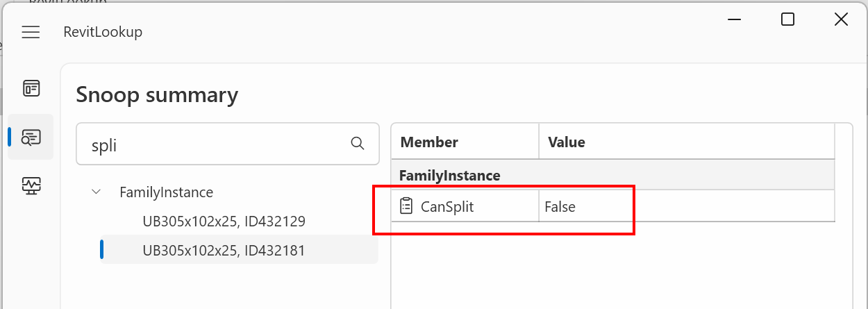Maximize the RevitLookup window
The width and height of the screenshot is (868, 309).
(787, 19)
